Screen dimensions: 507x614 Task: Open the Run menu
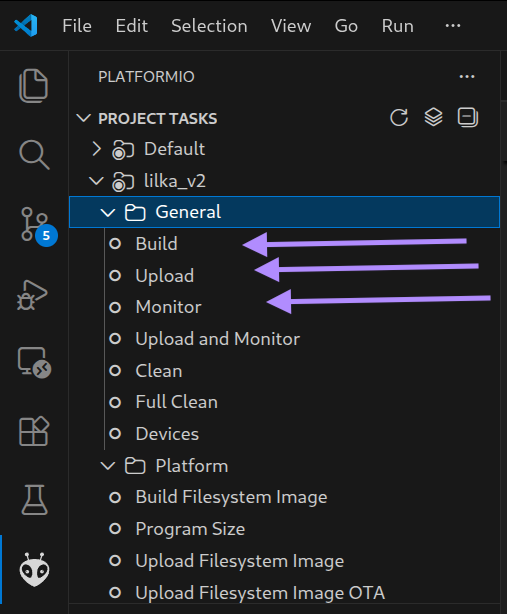pyautogui.click(x=397, y=26)
